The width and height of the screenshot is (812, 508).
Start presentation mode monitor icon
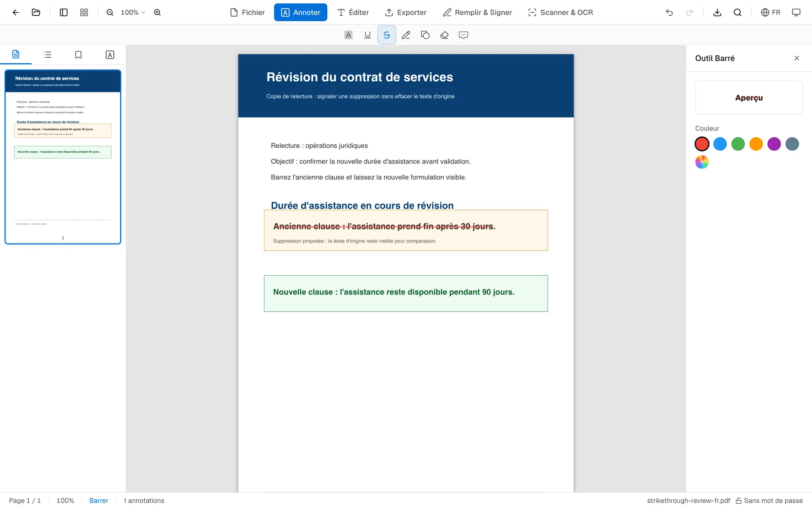click(796, 12)
